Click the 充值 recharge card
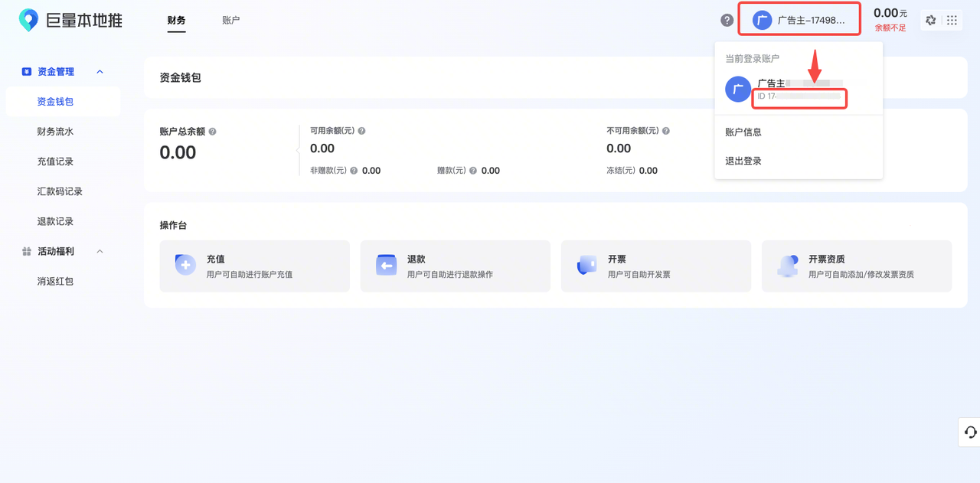The image size is (980, 483). click(254, 266)
